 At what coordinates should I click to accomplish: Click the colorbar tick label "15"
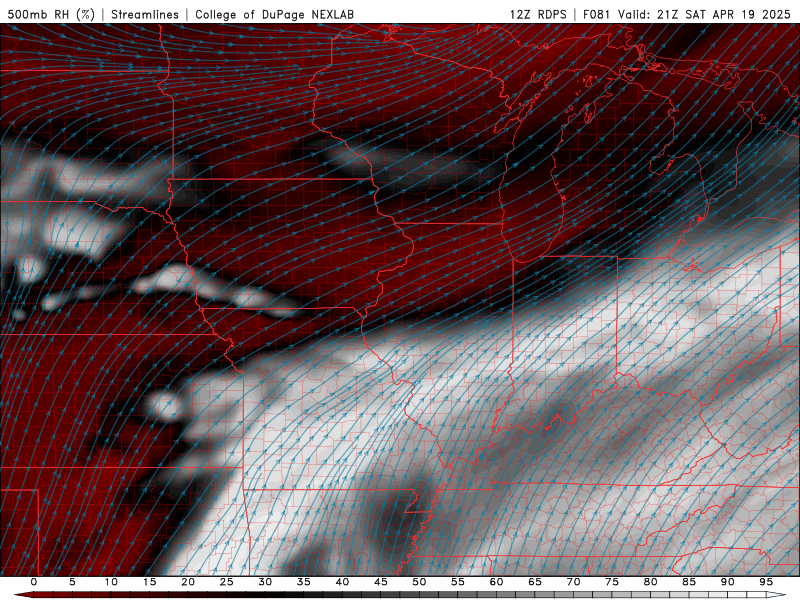click(x=149, y=582)
